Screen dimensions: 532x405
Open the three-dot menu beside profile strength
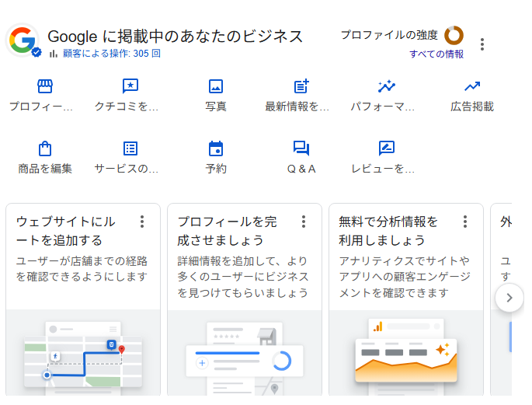tap(482, 44)
